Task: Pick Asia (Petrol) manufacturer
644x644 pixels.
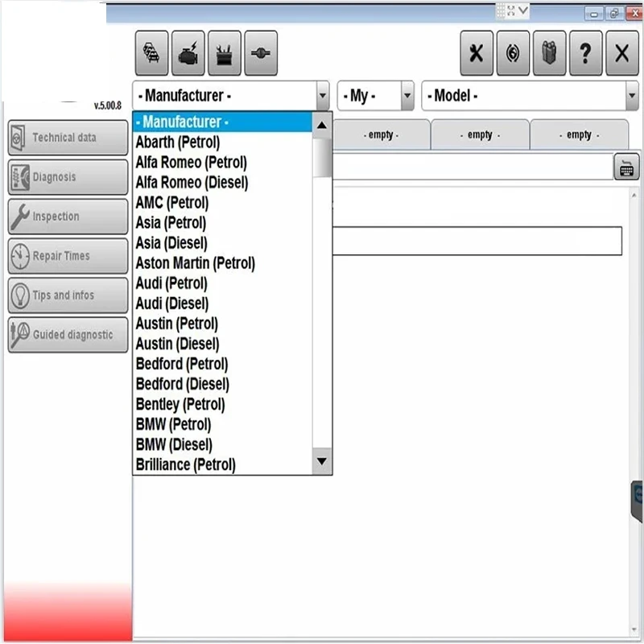Action: [222, 223]
